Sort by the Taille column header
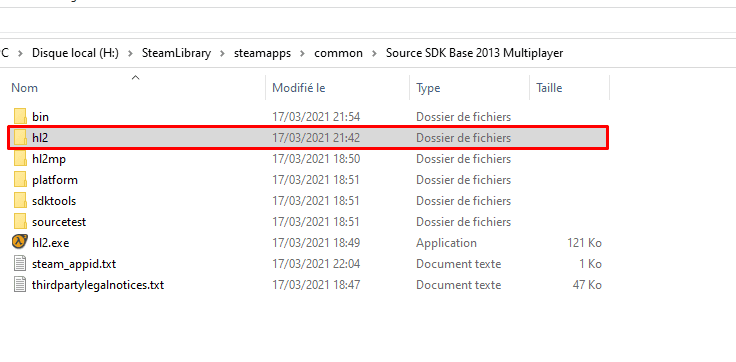This screenshot has width=736, height=362. pyautogui.click(x=549, y=88)
